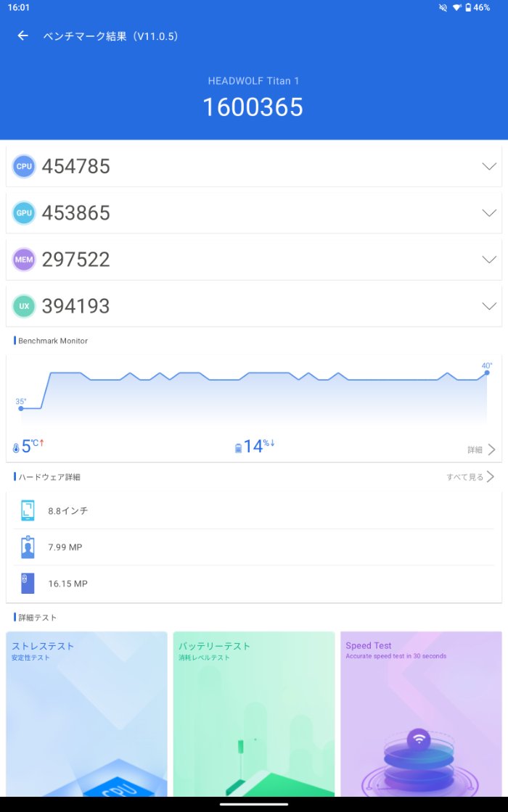
Task: Expand the GPU score details chevron
Action: [489, 213]
